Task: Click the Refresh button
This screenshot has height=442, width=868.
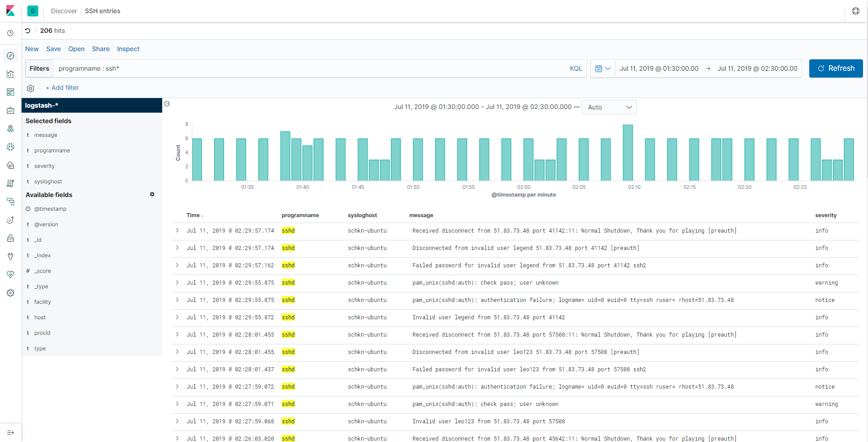Action: pos(836,68)
